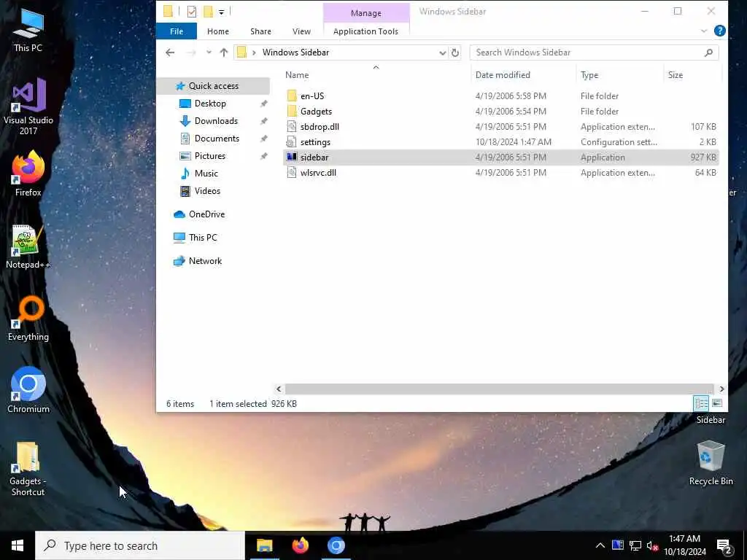This screenshot has width=747, height=560.
Task: Select the Gadgets folder row
Action: 500,112
